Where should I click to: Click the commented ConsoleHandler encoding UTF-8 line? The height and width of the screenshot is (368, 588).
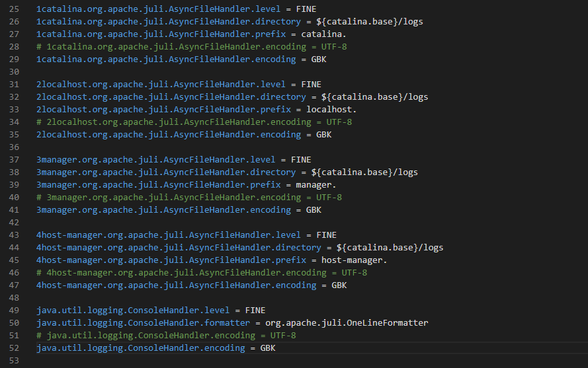tap(166, 336)
